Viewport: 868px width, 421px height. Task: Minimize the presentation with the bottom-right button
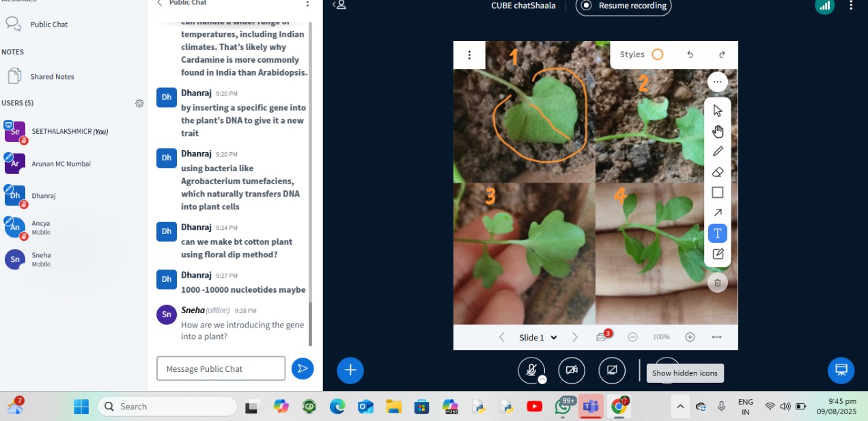click(841, 370)
